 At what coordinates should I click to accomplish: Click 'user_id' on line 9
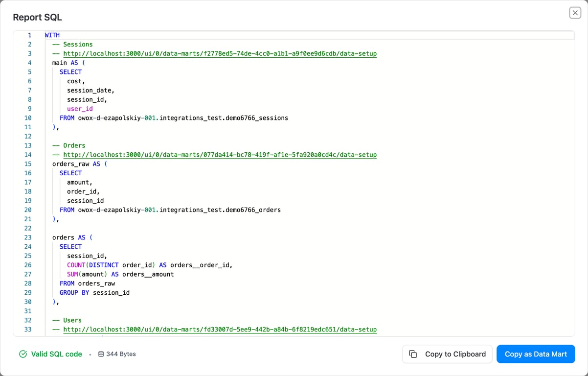pos(80,109)
